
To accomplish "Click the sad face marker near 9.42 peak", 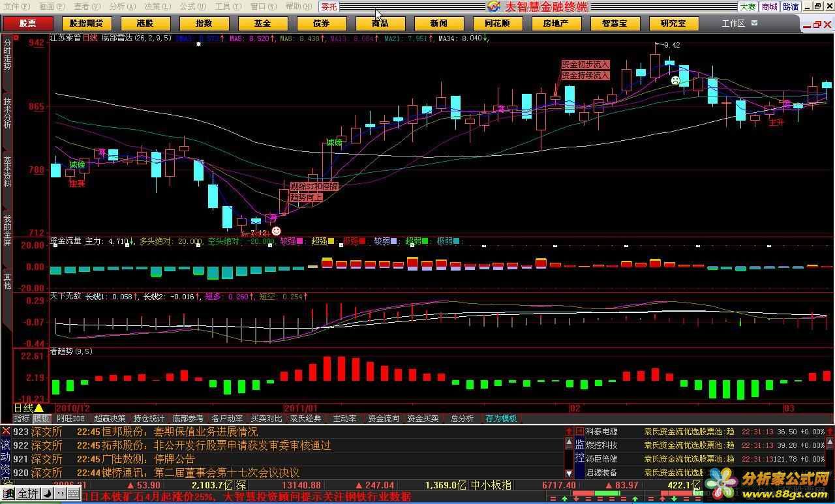I will tap(675, 80).
